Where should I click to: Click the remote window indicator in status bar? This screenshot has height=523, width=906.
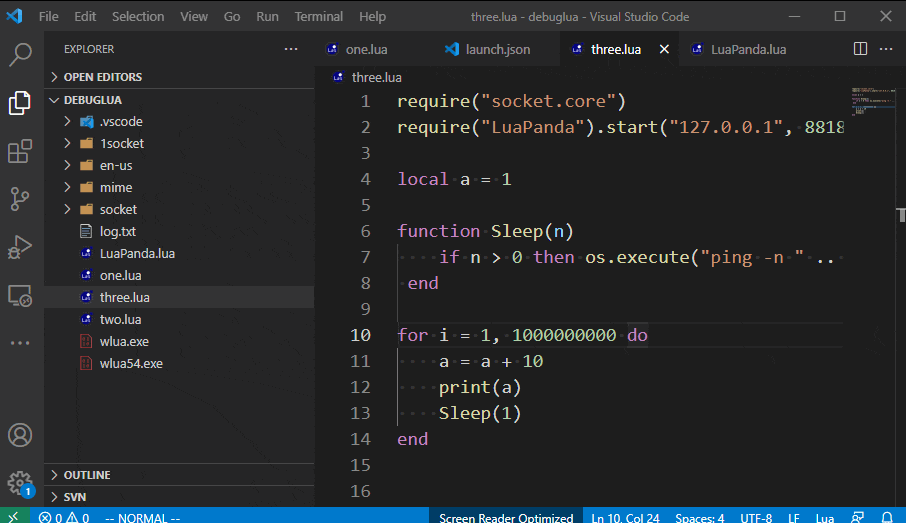coord(13,517)
